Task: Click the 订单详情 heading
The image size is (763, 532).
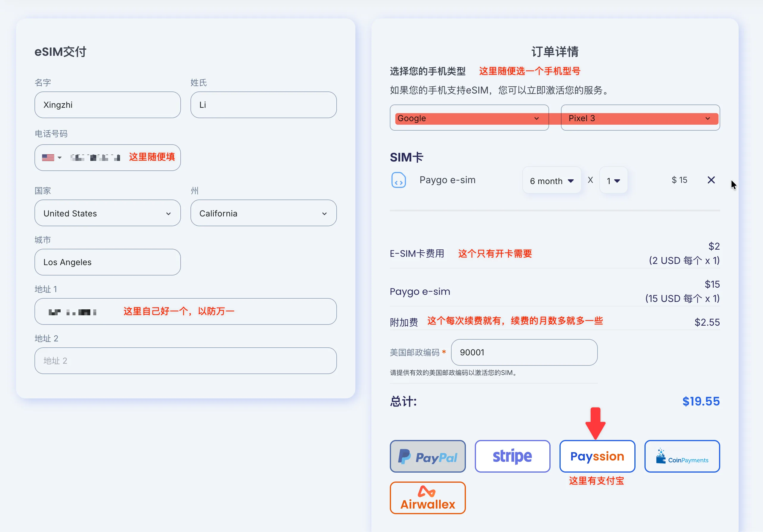Action: [x=555, y=52]
